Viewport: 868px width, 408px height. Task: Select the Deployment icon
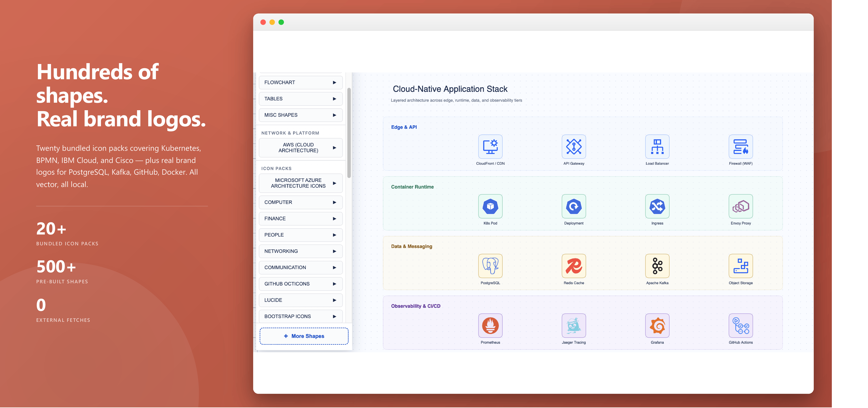click(x=574, y=206)
